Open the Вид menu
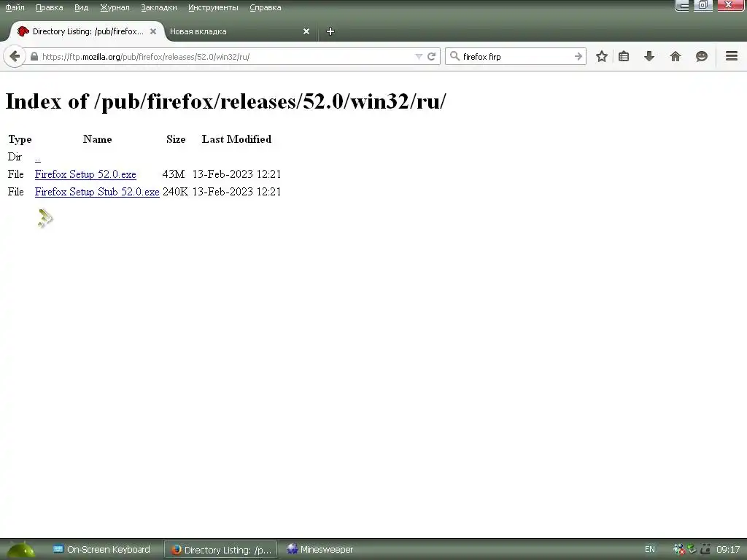The image size is (747, 560). click(81, 7)
